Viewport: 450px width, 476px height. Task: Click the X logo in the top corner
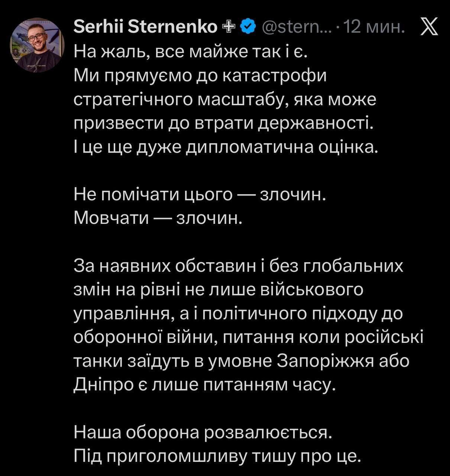[x=429, y=25]
